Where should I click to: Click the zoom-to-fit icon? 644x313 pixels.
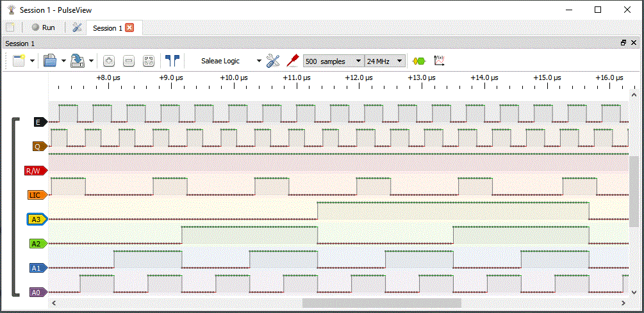tap(149, 61)
